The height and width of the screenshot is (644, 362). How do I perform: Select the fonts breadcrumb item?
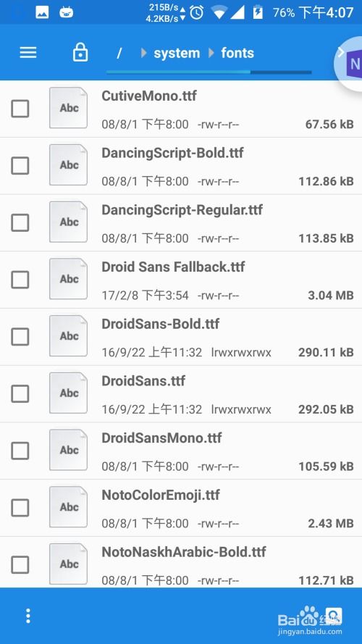[237, 53]
